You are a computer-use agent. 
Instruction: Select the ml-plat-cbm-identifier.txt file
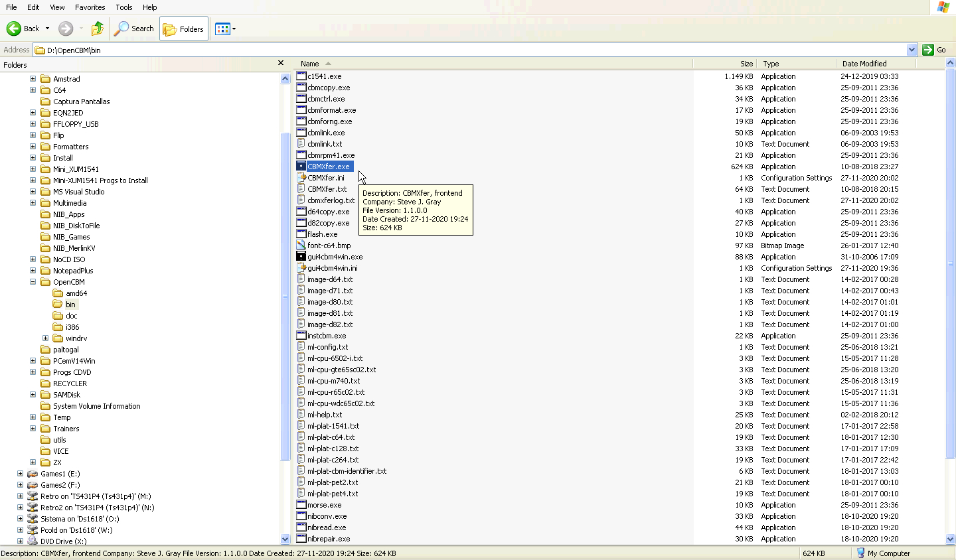point(347,471)
